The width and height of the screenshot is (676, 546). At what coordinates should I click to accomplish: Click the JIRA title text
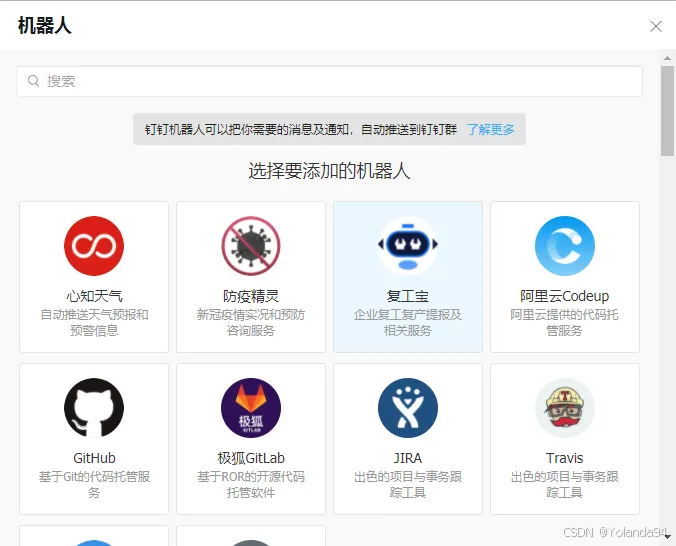[408, 458]
